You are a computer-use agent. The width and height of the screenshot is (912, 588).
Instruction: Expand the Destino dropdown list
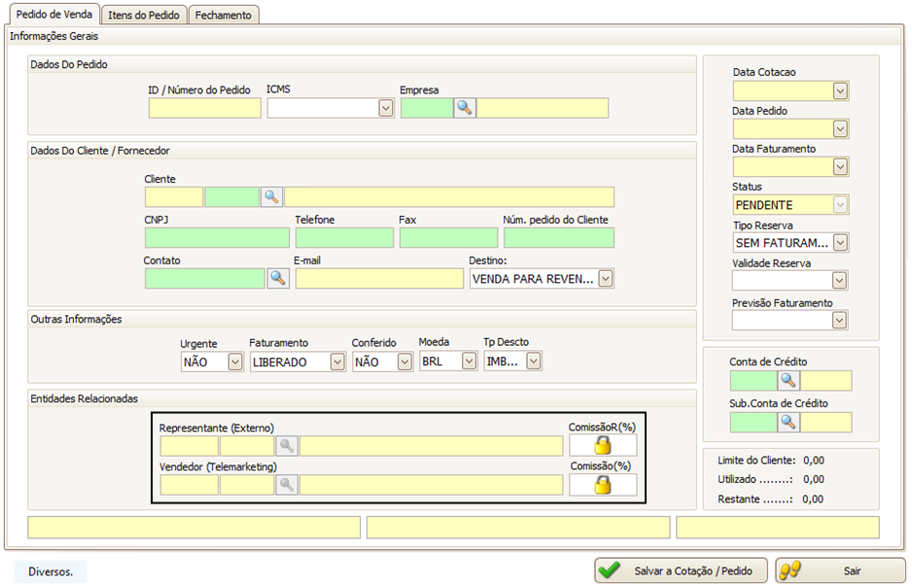(606, 279)
